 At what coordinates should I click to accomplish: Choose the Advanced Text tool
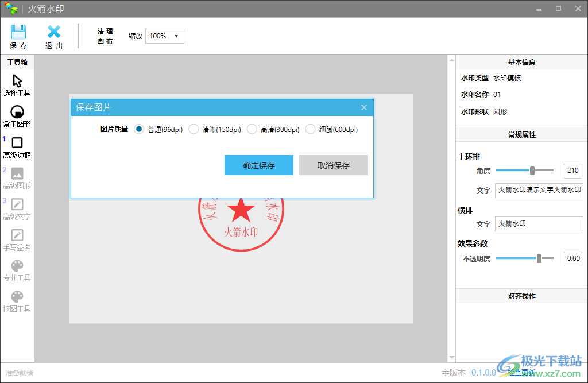click(17, 204)
